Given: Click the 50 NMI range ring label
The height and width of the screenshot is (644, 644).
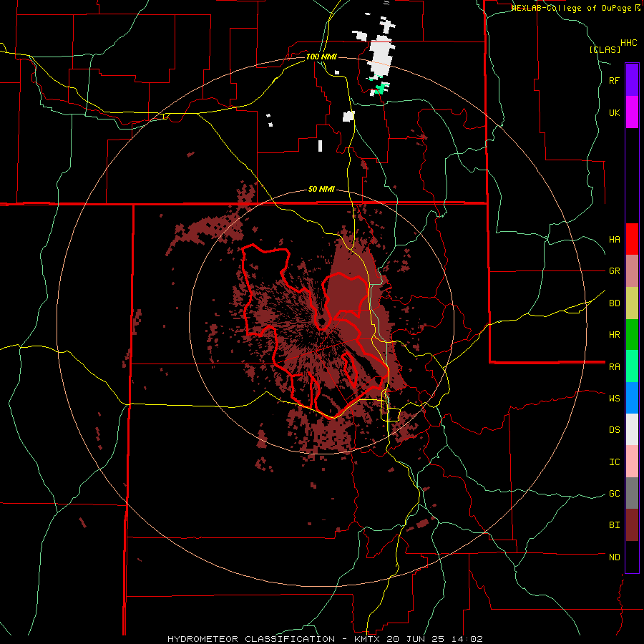Looking at the screenshot, I should [321, 189].
